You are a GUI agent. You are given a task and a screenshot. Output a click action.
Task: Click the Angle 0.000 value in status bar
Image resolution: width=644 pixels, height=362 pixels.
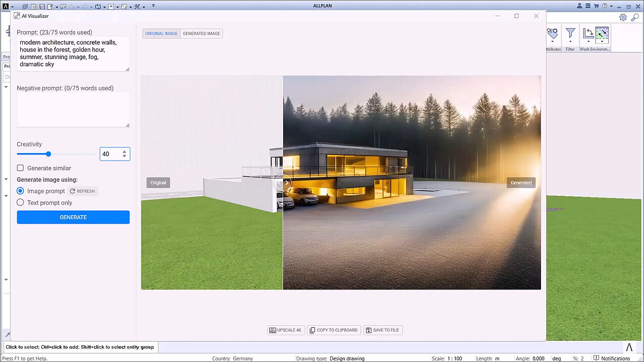click(x=539, y=358)
